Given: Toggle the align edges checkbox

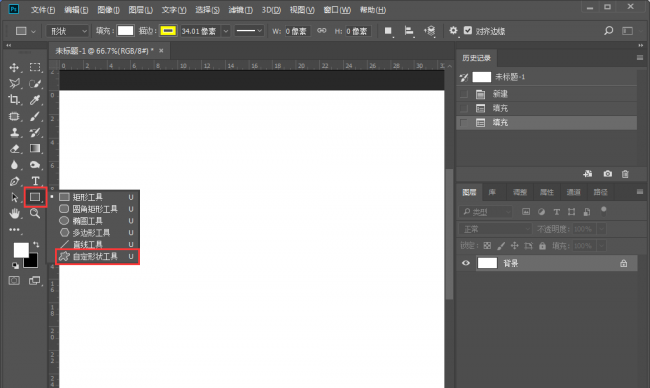Looking at the screenshot, I should click(468, 31).
